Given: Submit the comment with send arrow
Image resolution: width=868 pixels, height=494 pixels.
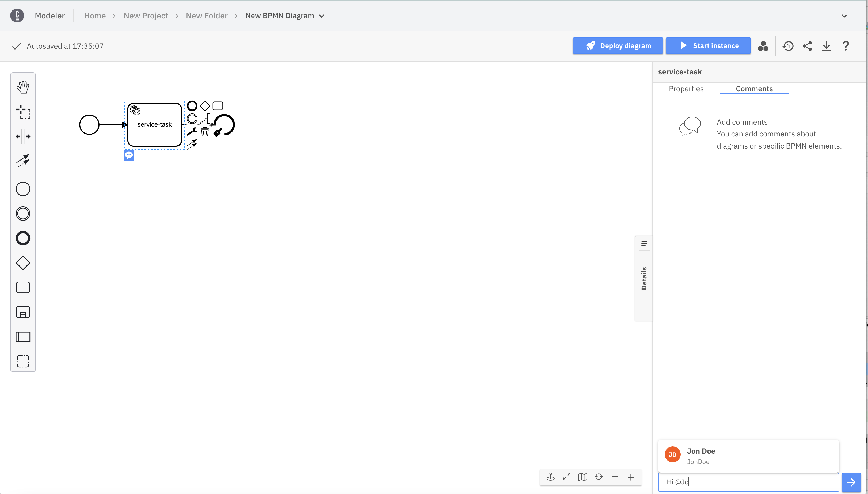Looking at the screenshot, I should tap(851, 481).
